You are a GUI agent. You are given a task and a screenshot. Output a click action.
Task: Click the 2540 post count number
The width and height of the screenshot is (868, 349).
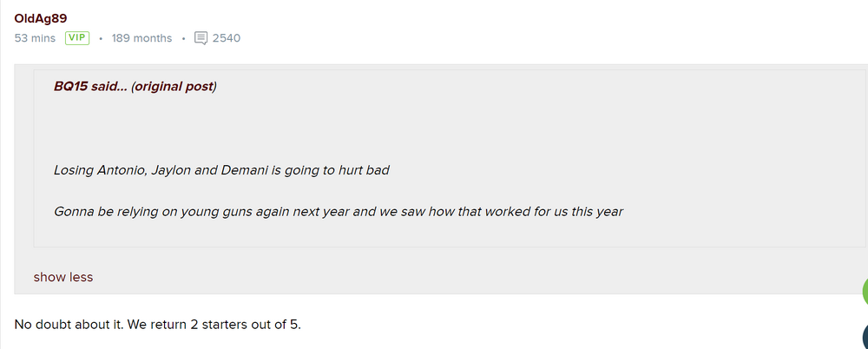227,38
